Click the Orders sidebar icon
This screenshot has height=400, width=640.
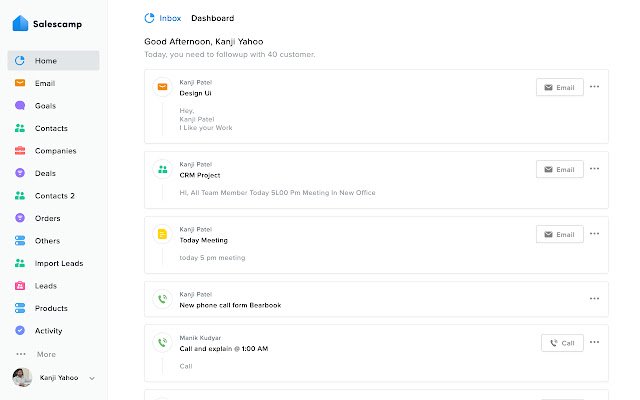point(20,218)
